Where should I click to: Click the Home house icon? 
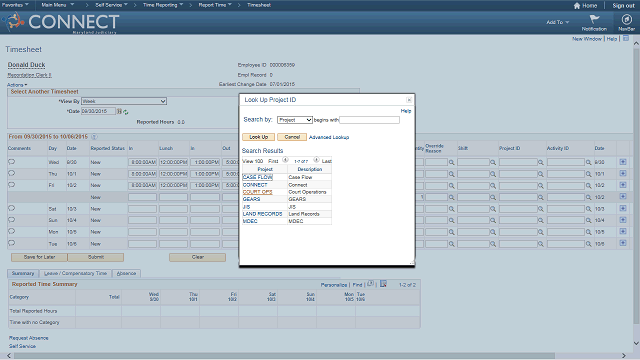click(577, 6)
